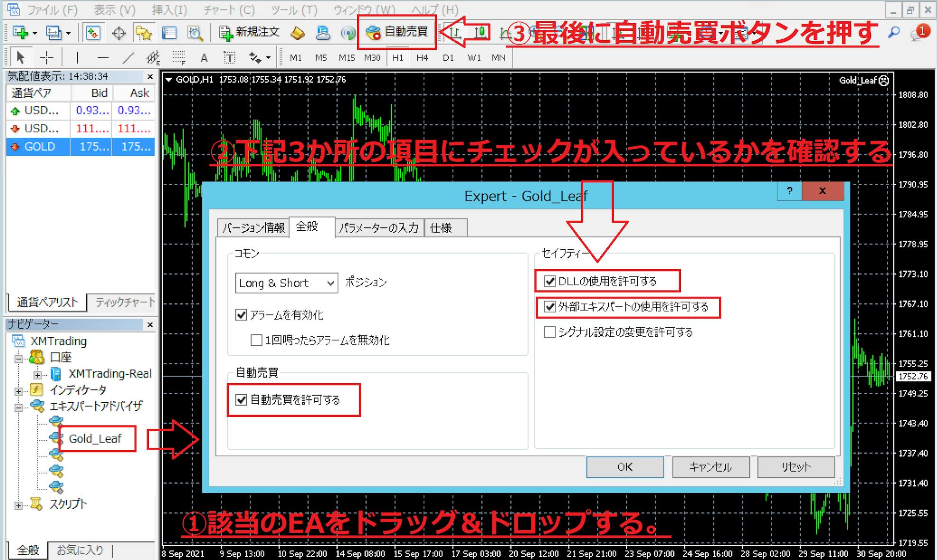Toggle the Navigator star-folder icon

[144, 33]
